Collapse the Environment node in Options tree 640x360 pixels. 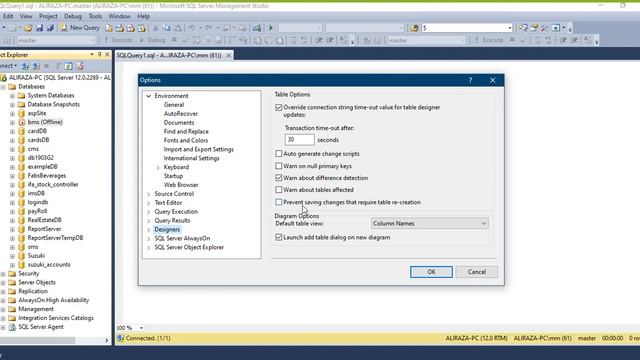tap(149, 96)
